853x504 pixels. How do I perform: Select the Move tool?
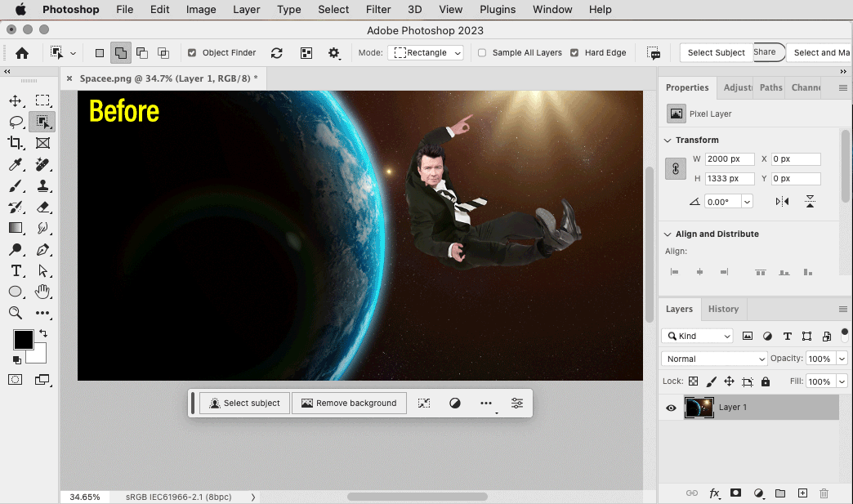coord(15,100)
